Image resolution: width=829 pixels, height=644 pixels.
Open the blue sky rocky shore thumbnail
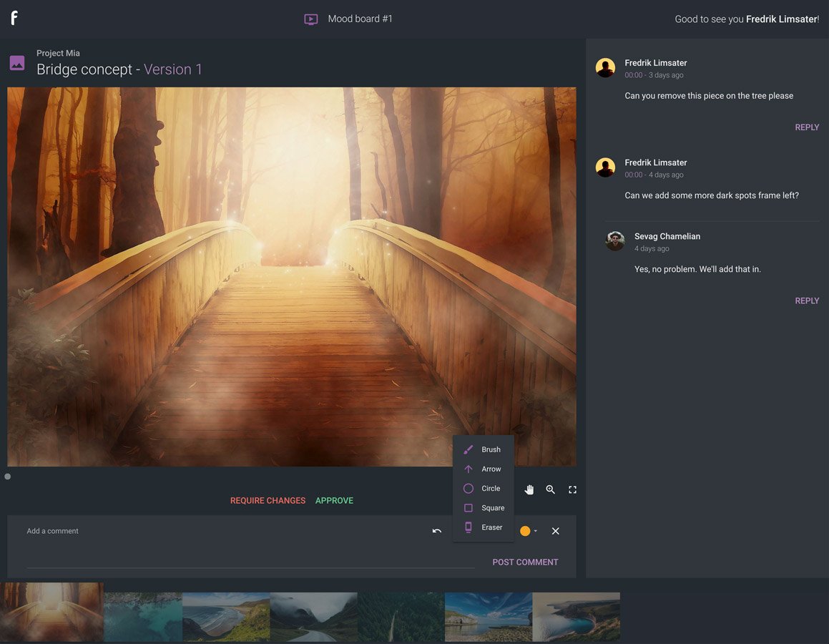(489, 617)
